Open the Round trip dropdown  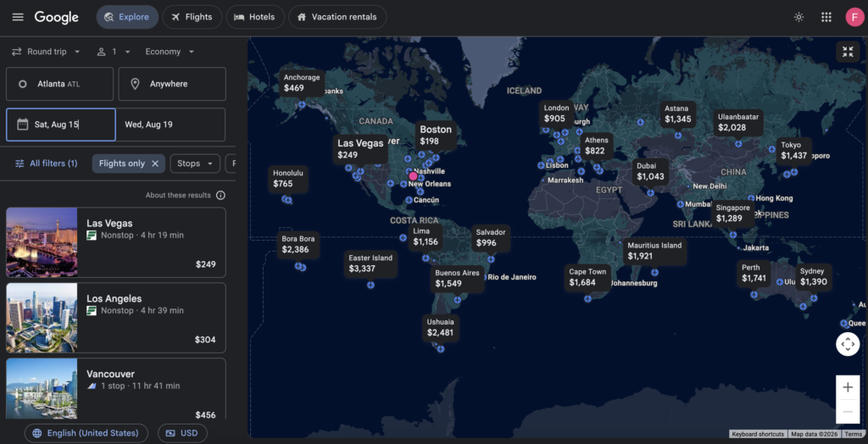(x=47, y=52)
